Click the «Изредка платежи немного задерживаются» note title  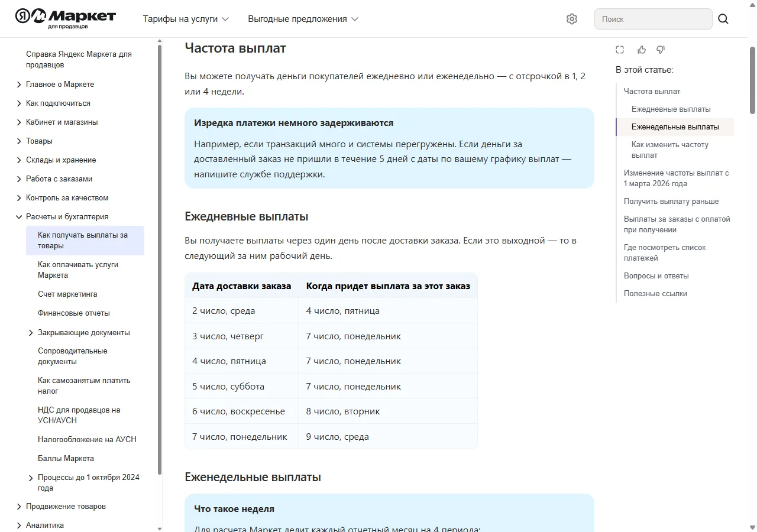click(x=294, y=123)
